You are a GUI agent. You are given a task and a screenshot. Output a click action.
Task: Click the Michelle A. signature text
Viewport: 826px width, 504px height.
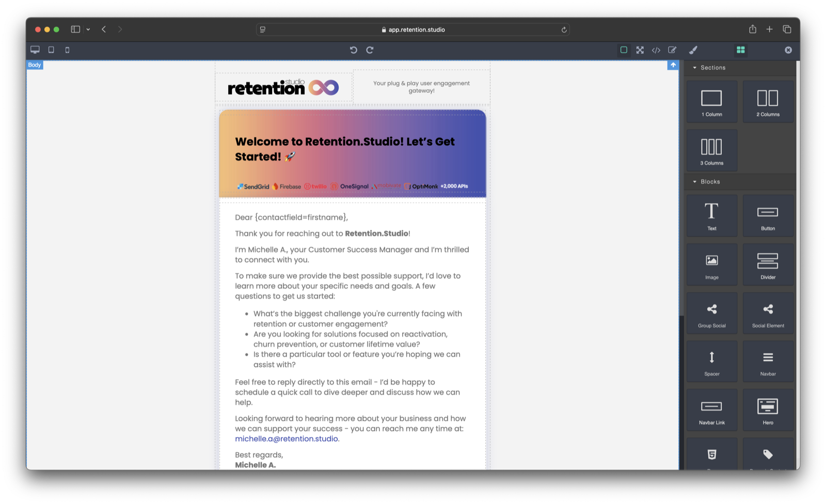[x=256, y=465]
